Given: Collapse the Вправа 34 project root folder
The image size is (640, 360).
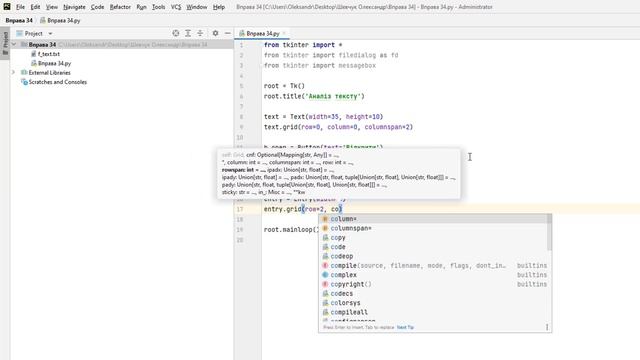Looking at the screenshot, I should 14,44.
